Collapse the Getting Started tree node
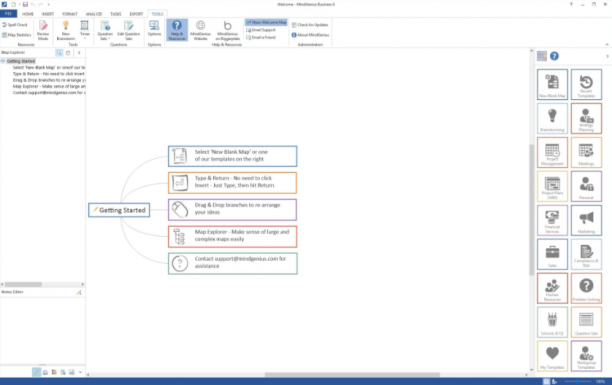The width and height of the screenshot is (612, 385). coord(3,61)
